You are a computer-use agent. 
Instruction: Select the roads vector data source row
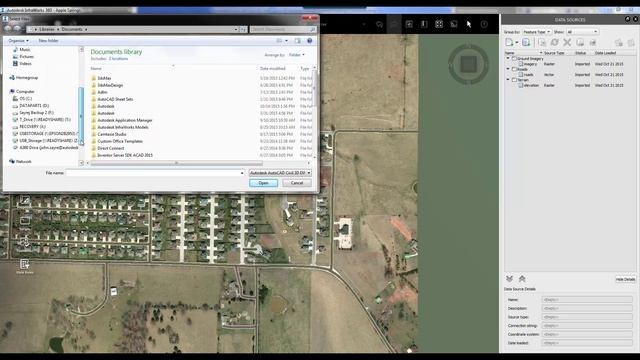point(570,75)
